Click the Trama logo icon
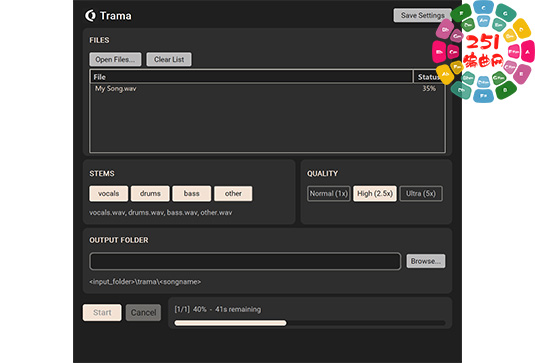The width and height of the screenshot is (535, 363). (x=90, y=15)
